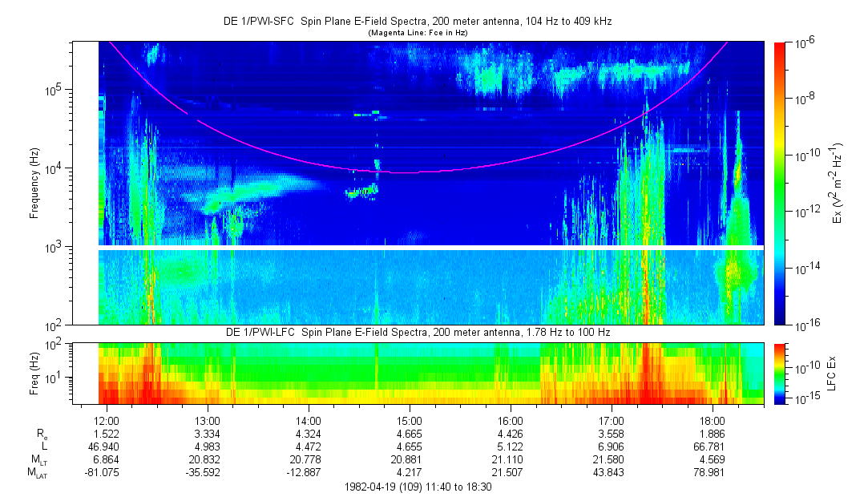The width and height of the screenshot is (868, 497).
Task: Click the white gap band in spectrogram
Action: (431, 248)
